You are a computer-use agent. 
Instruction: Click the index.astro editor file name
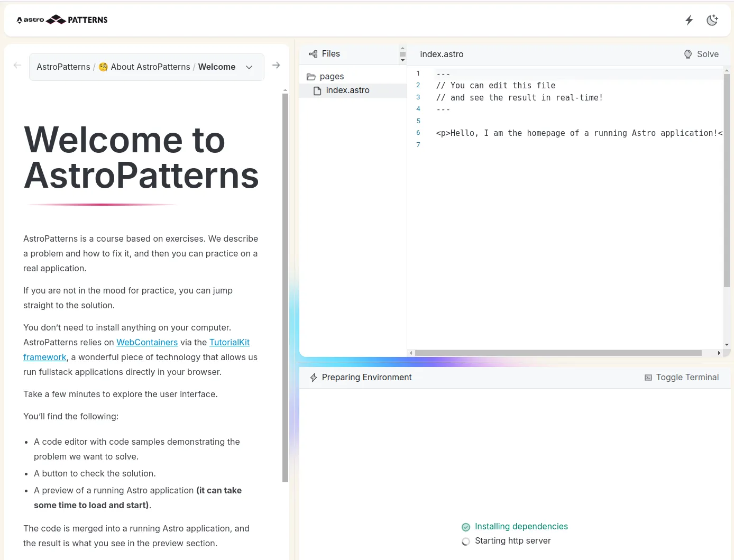[442, 54]
